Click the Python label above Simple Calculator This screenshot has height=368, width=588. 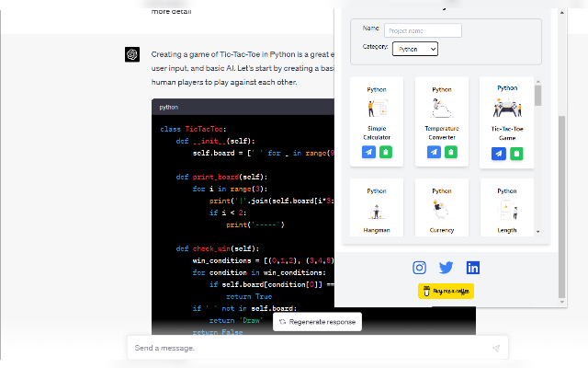pyautogui.click(x=377, y=89)
